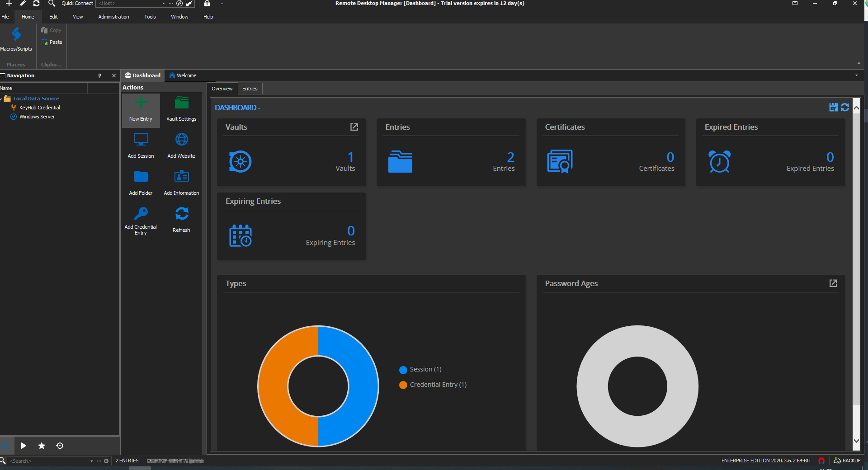
Task: Select the Overview dashboard tab
Action: pyautogui.click(x=222, y=89)
